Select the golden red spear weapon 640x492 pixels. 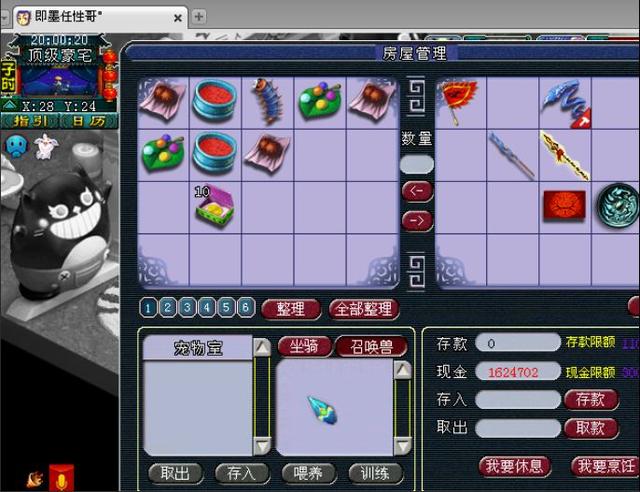coord(565,156)
